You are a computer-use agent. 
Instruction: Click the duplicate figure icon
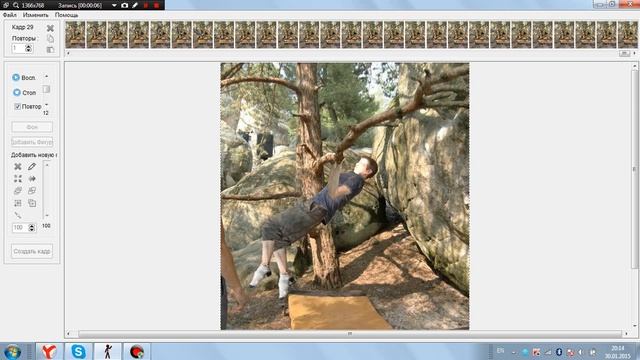[32, 203]
